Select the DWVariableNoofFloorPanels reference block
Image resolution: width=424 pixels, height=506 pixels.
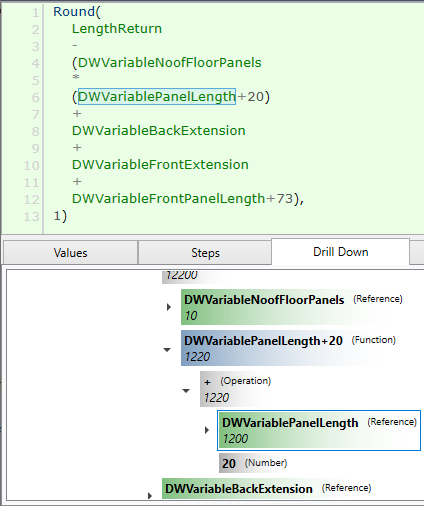(x=293, y=307)
